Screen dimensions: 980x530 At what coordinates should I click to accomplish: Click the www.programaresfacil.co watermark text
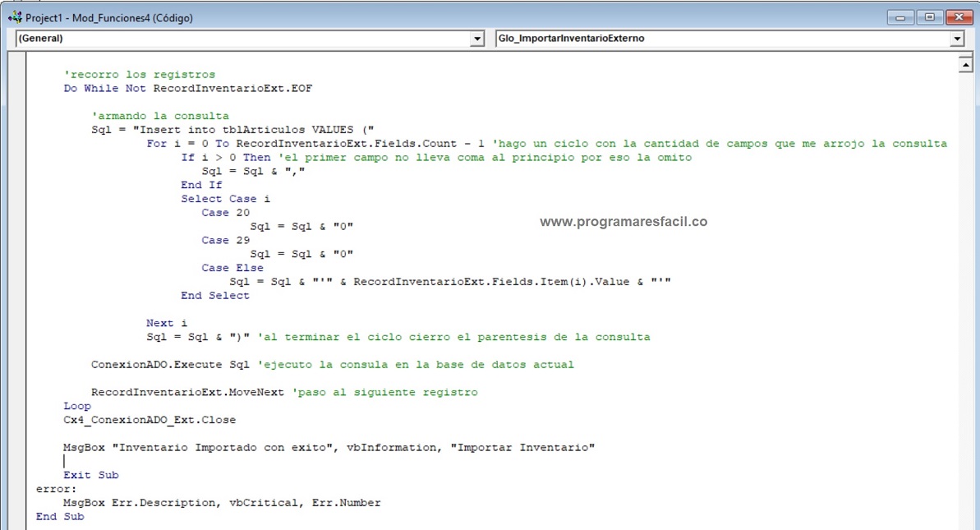(623, 222)
